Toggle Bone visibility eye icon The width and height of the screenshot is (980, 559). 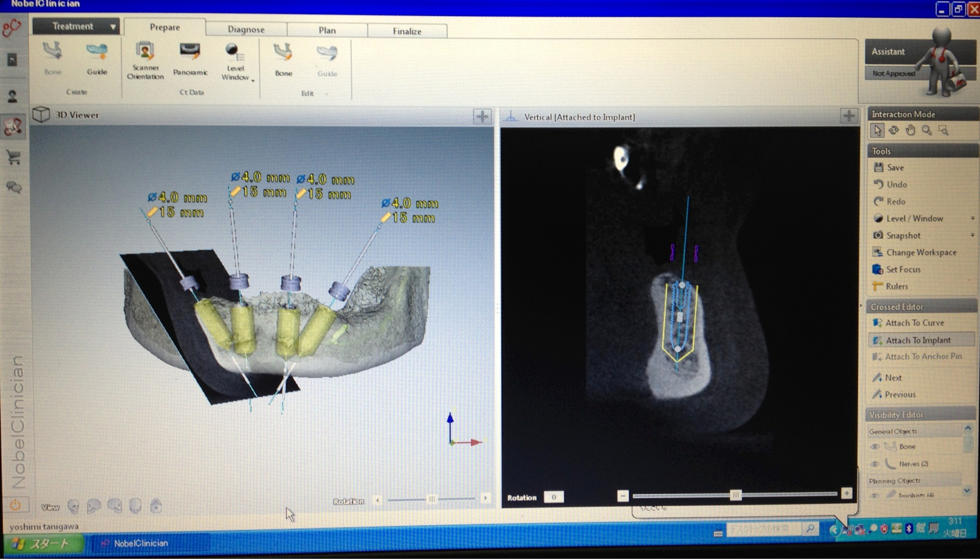pyautogui.click(x=875, y=447)
